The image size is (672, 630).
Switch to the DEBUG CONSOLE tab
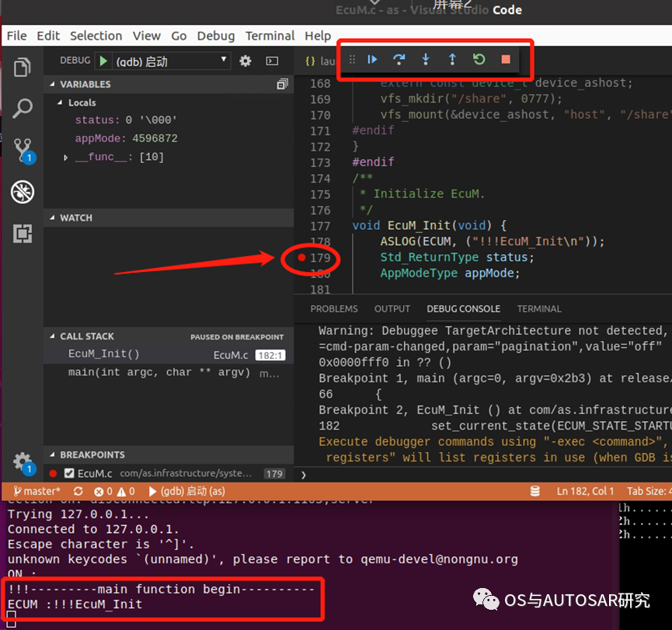point(463,308)
